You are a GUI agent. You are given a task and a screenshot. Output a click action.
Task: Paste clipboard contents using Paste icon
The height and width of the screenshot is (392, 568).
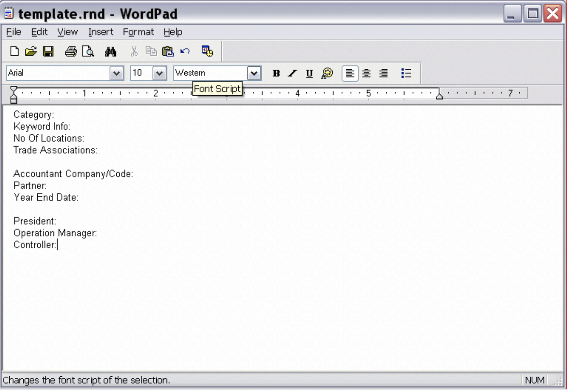tap(168, 52)
